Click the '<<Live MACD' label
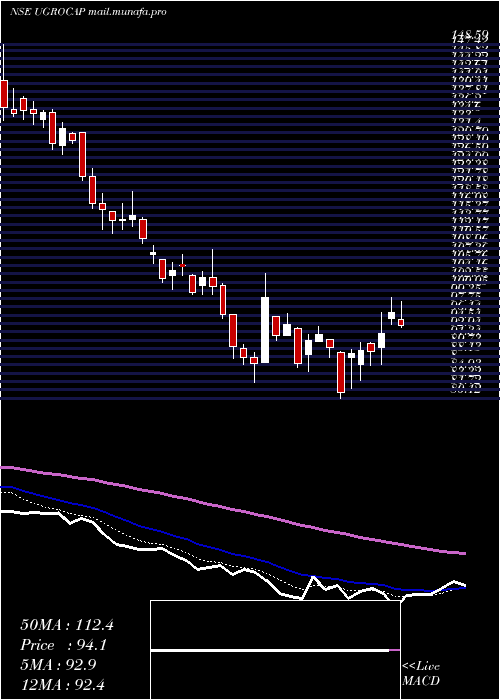 421,674
